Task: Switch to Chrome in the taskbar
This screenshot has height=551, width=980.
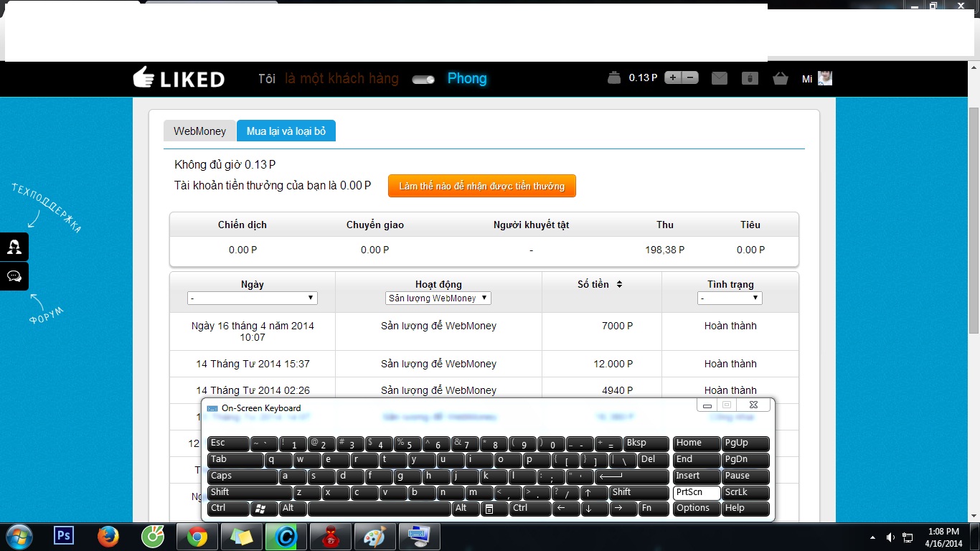Action: pos(197,537)
